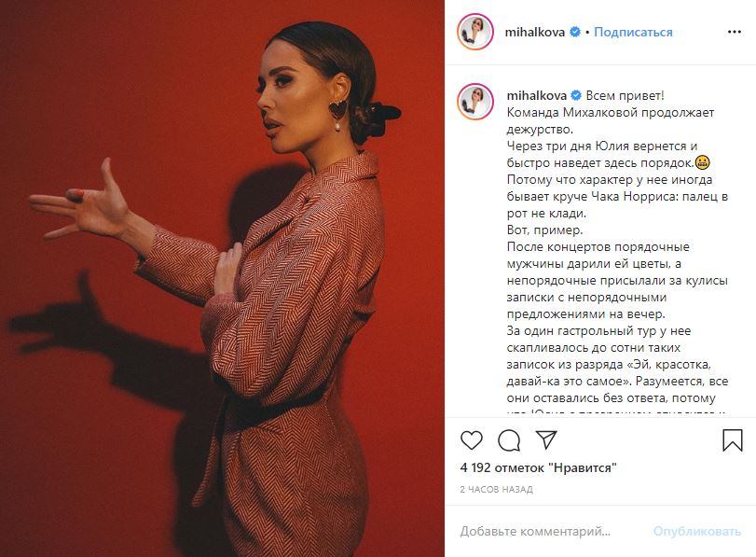Click the grimacing emoji in the caption
Screen dimensions: 756x557
703,162
